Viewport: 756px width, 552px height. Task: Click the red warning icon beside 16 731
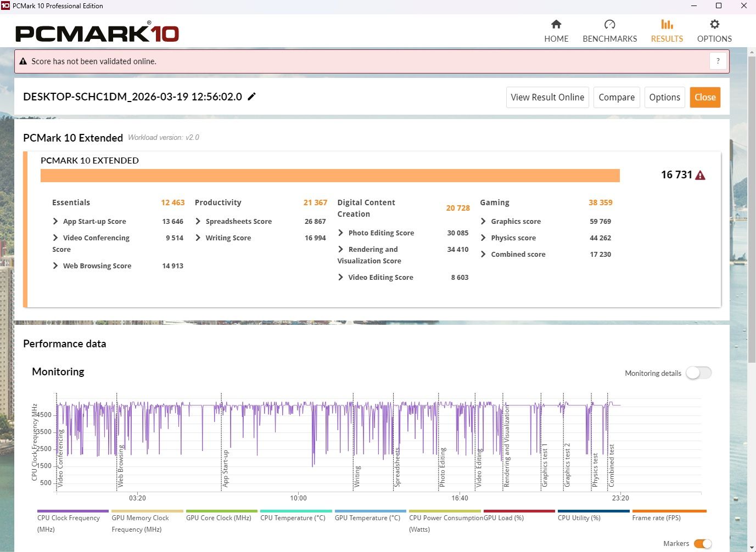(700, 176)
